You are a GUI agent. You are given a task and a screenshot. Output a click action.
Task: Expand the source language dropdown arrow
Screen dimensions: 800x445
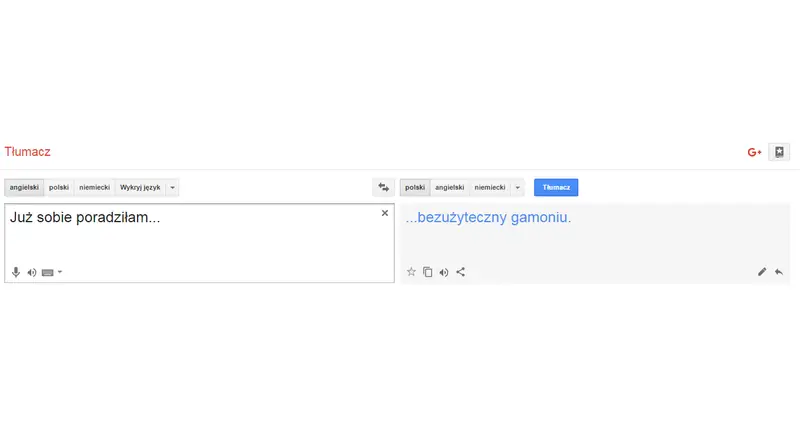(x=172, y=187)
